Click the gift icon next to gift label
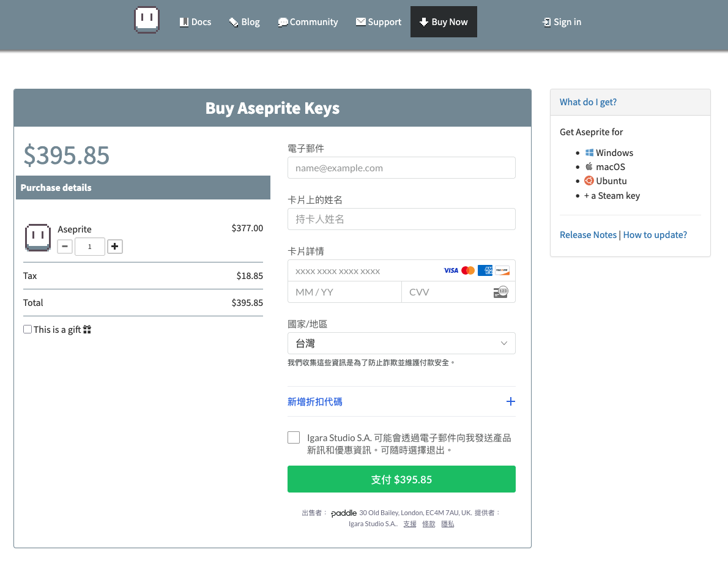This screenshot has height=569, width=728. (87, 329)
